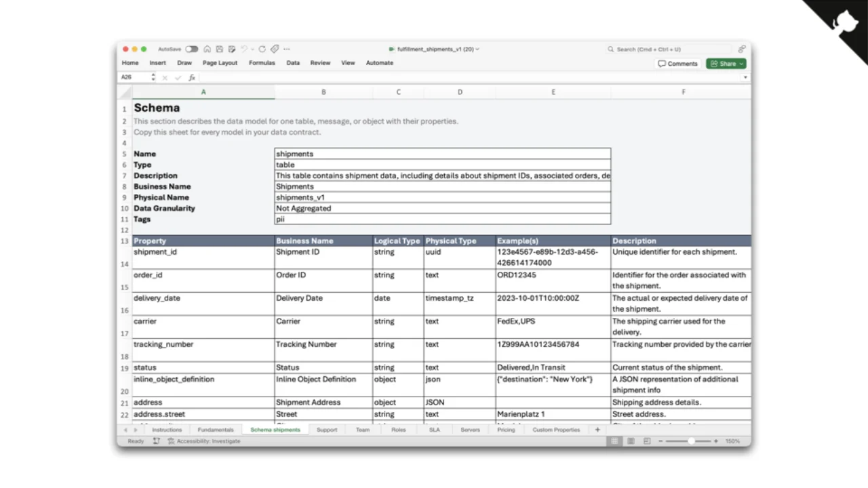This screenshot has height=488, width=868.
Task: Switch to the Roles sheet tab
Action: tap(399, 430)
